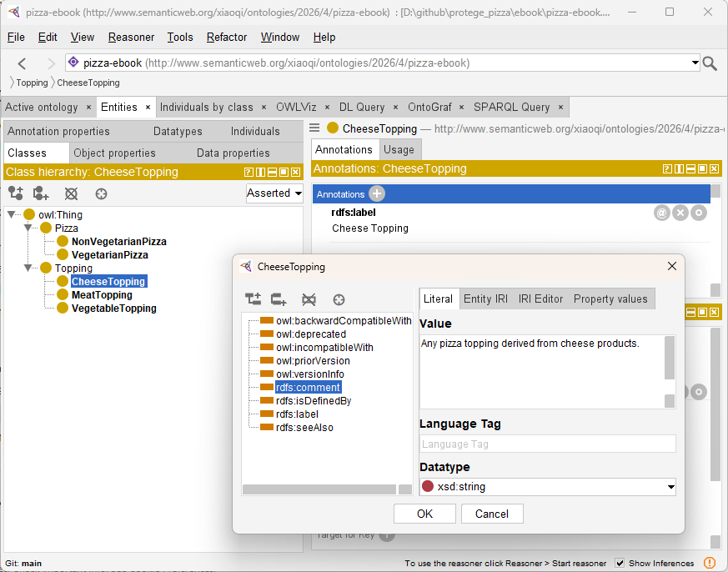Click help icon in Annotations panel header
The width and height of the screenshot is (728, 572).
667,169
